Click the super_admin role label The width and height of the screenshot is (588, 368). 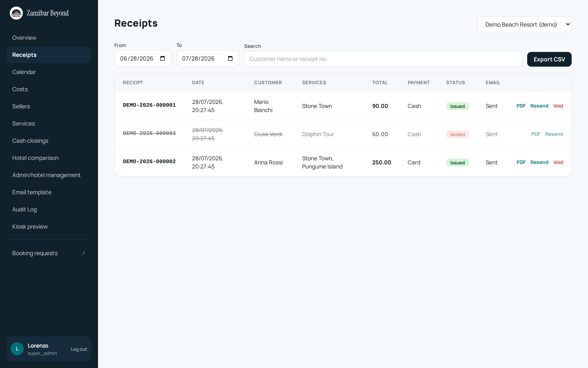[42, 353]
